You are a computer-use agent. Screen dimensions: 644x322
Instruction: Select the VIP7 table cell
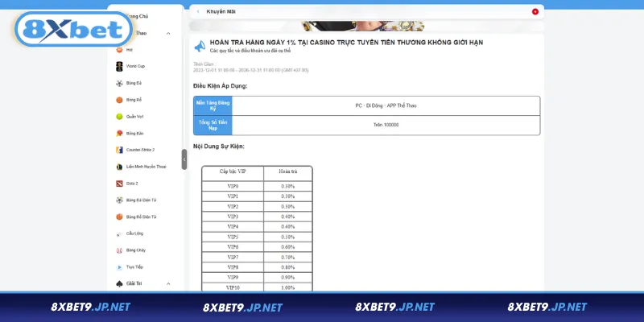tap(233, 257)
